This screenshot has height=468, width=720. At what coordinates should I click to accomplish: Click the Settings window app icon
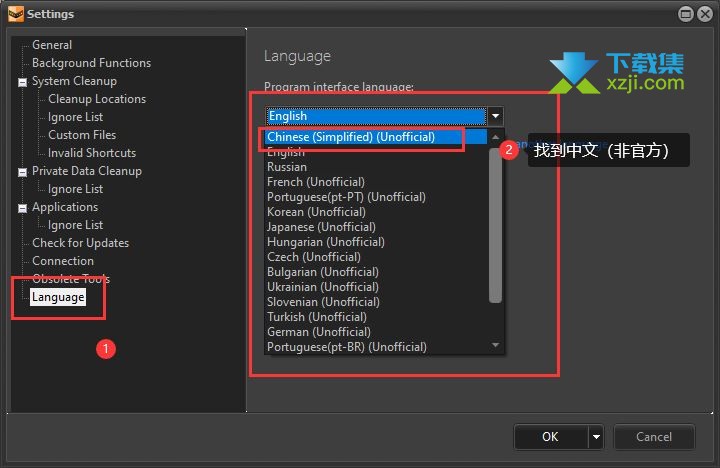pyautogui.click(x=15, y=14)
